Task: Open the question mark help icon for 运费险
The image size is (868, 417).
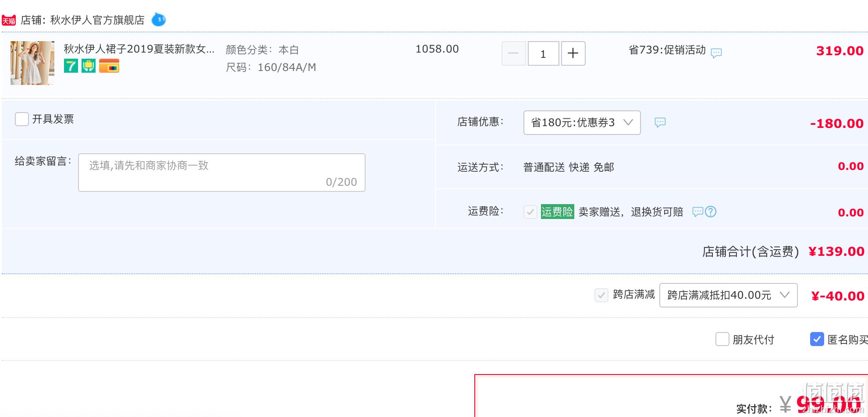Action: coord(711,212)
